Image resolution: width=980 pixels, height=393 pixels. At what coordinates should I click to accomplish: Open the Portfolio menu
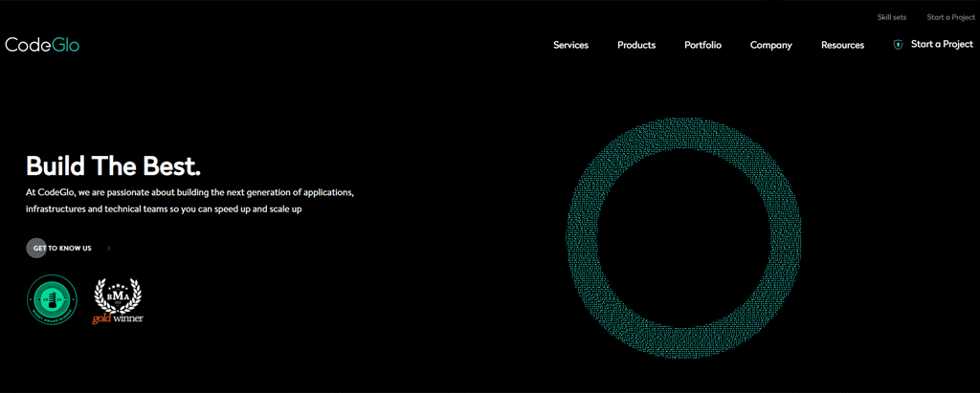coord(702,45)
